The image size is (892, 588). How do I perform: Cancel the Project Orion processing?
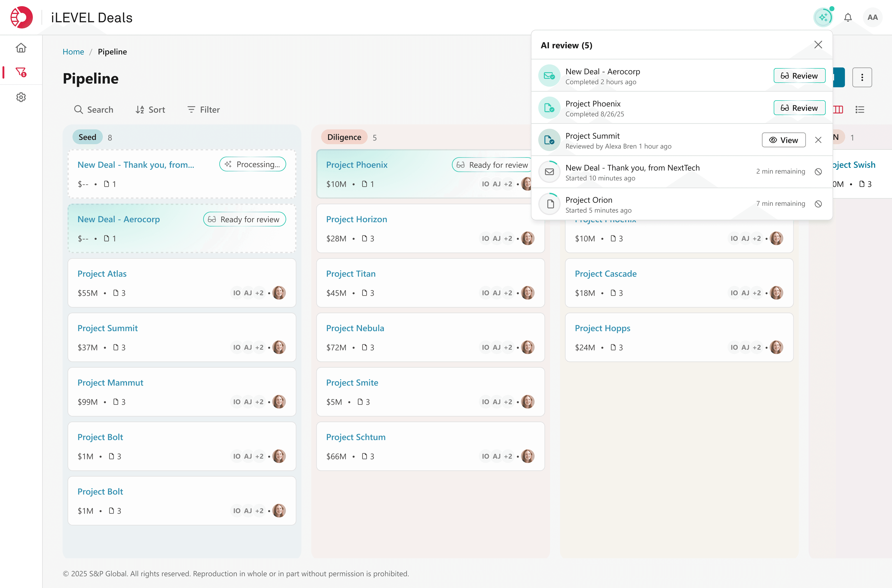click(x=818, y=204)
